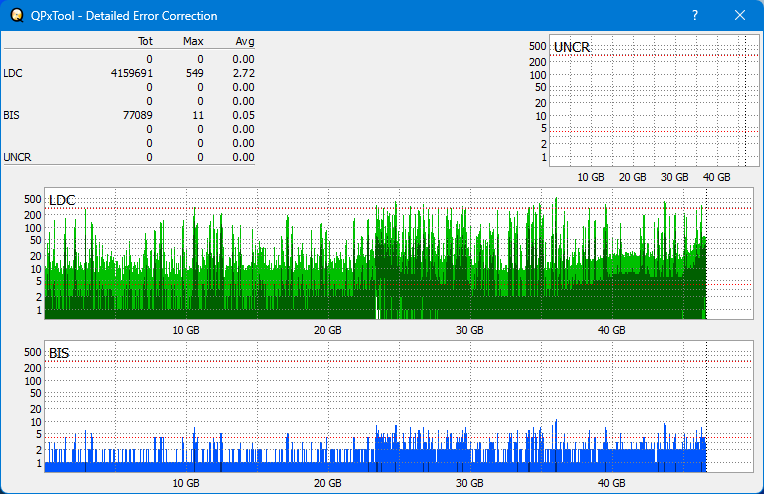Viewport: 764px width, 494px height.
Task: Click the Avg column header
Action: [x=245, y=41]
